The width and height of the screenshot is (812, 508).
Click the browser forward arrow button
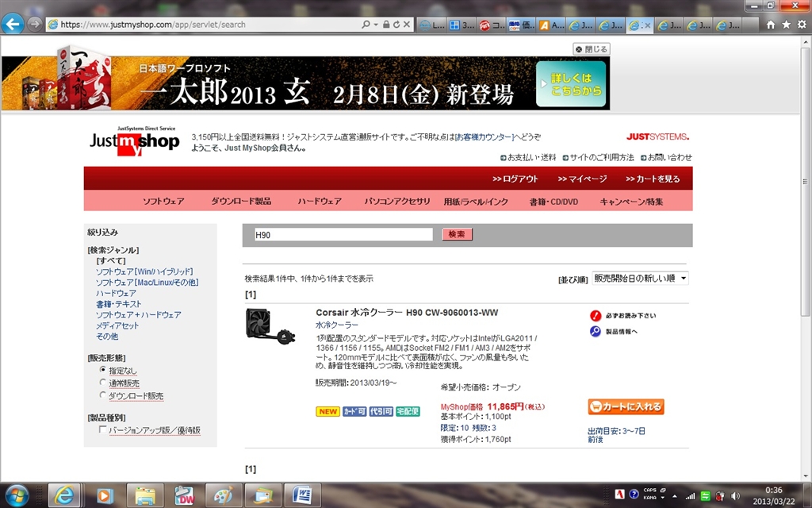35,25
